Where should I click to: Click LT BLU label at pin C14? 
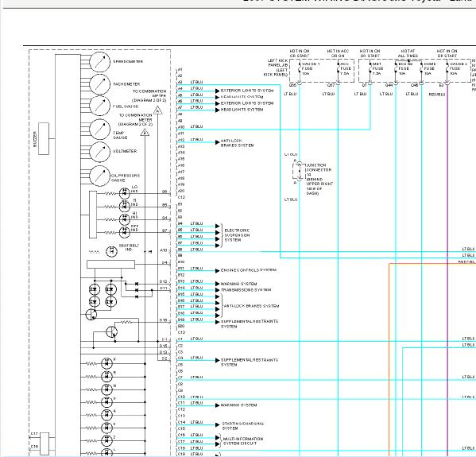coord(196,422)
